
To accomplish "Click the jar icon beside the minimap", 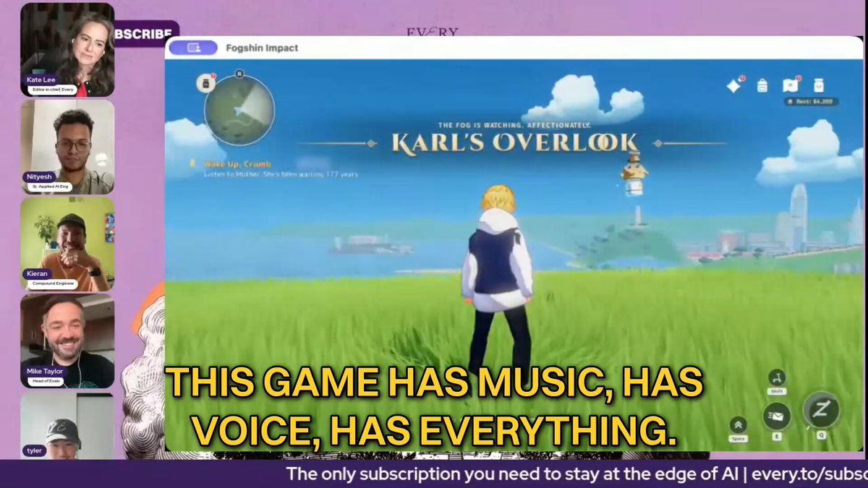I will coord(207,83).
